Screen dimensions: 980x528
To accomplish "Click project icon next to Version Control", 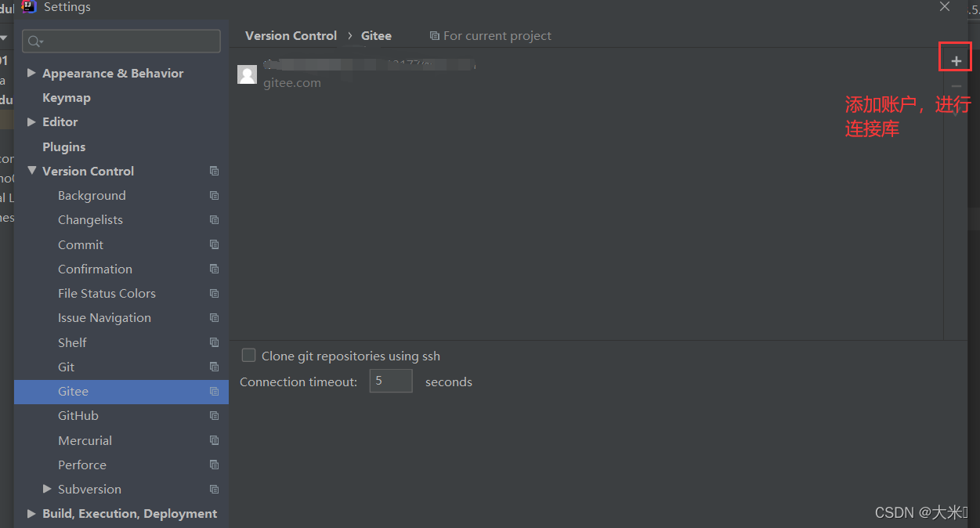I will pyautogui.click(x=214, y=171).
